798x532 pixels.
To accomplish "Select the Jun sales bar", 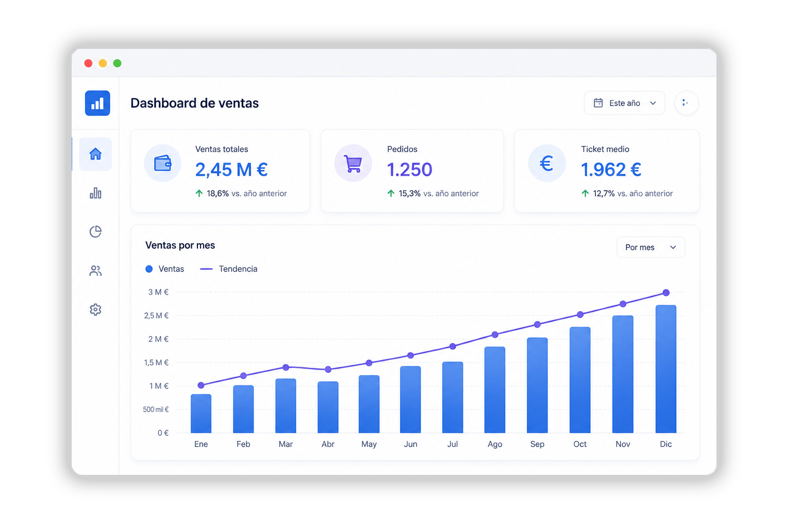I will pos(410,400).
